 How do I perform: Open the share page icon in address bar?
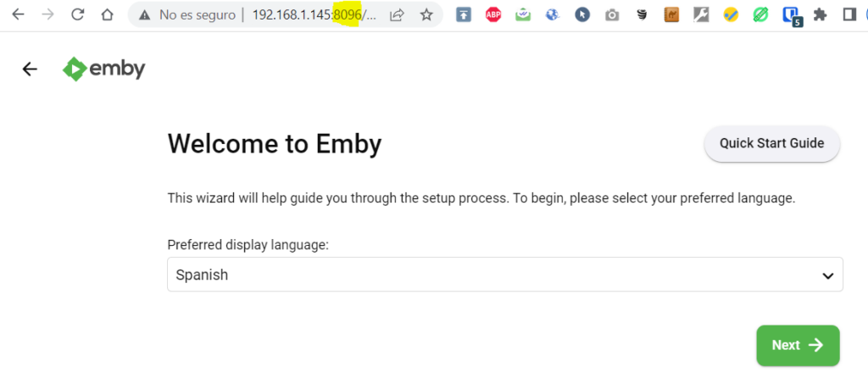click(397, 15)
